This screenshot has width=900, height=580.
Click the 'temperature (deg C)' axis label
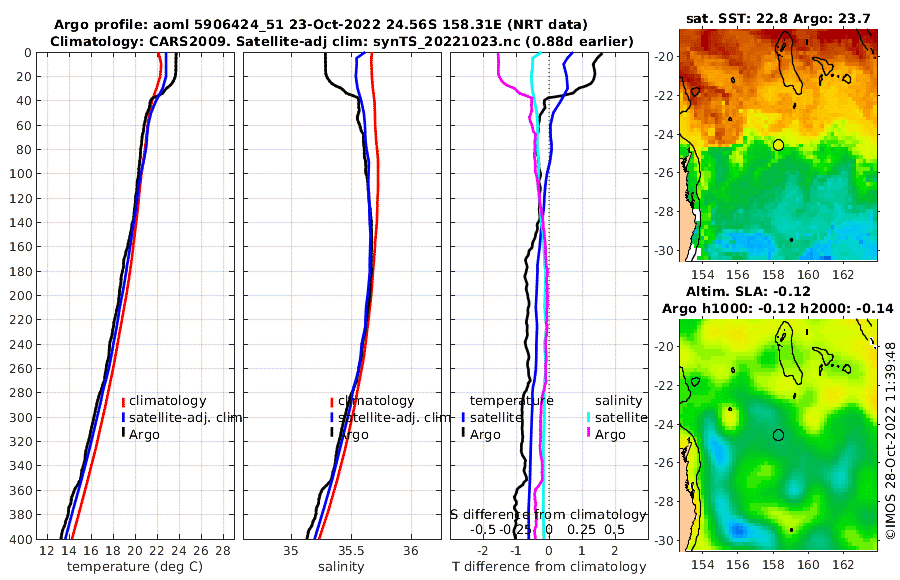tap(135, 567)
